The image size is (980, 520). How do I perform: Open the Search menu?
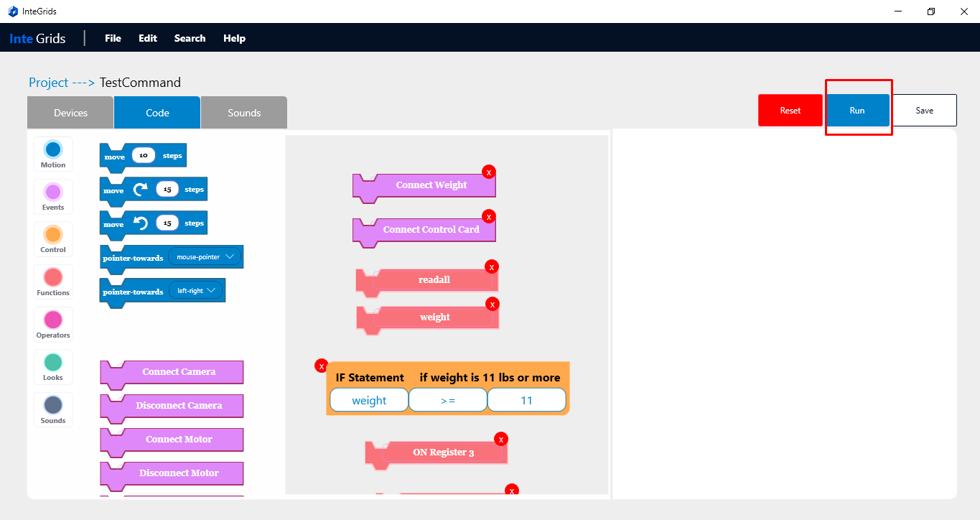pos(190,38)
